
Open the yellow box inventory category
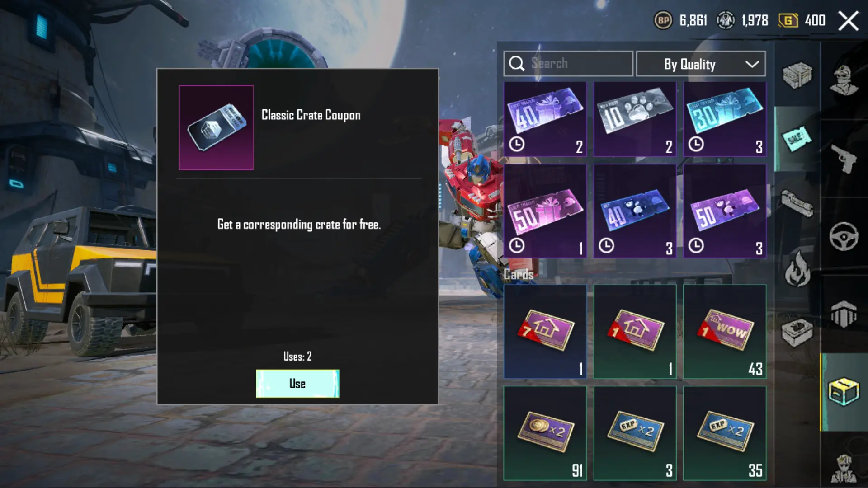point(844,391)
